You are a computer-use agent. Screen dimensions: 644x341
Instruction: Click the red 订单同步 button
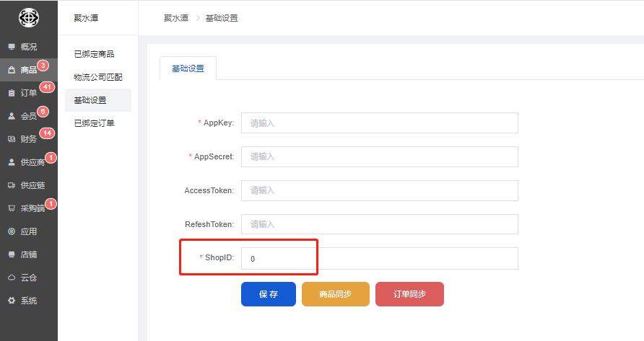[409, 294]
